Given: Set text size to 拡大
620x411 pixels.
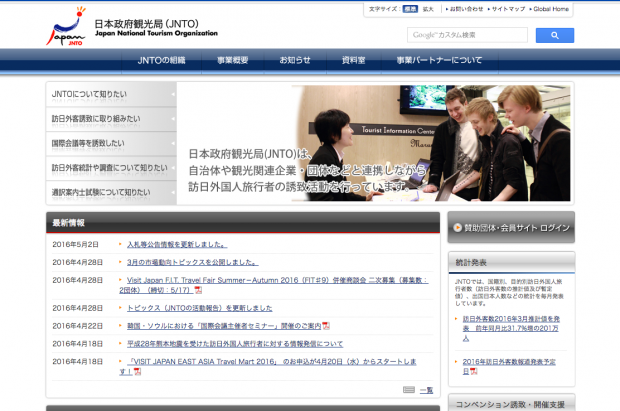Looking at the screenshot, I should tap(428, 9).
